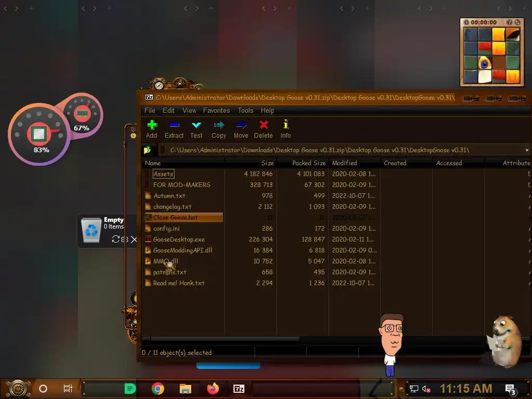Open the View menu
The image size is (532, 399).
189,110
